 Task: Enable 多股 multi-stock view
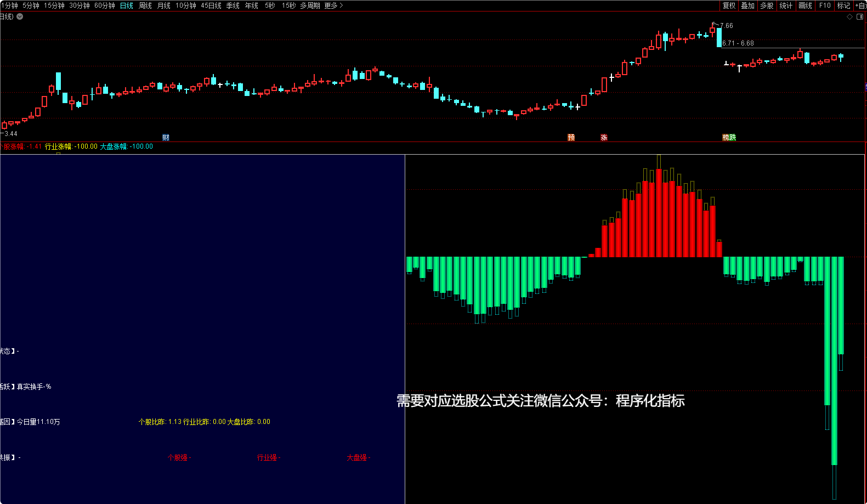[x=767, y=5]
